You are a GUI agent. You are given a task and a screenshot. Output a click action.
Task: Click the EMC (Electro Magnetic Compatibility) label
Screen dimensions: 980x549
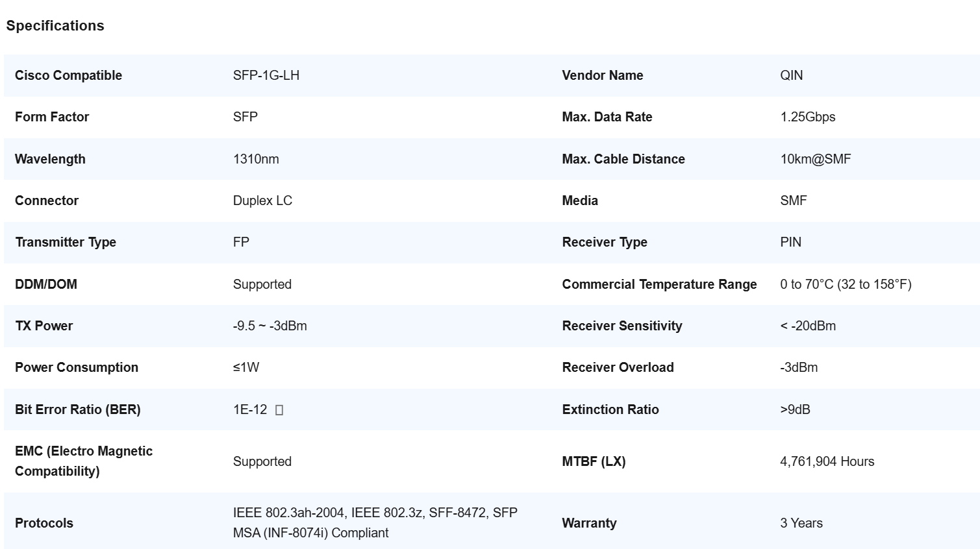[x=84, y=461]
